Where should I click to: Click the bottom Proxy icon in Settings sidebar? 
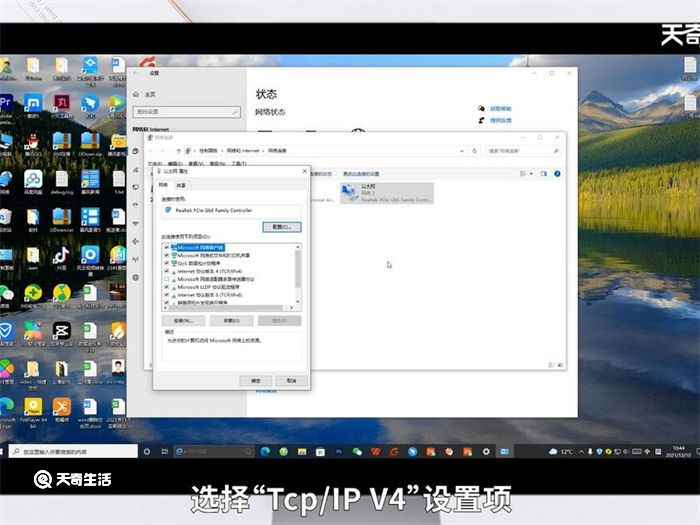(x=135, y=277)
